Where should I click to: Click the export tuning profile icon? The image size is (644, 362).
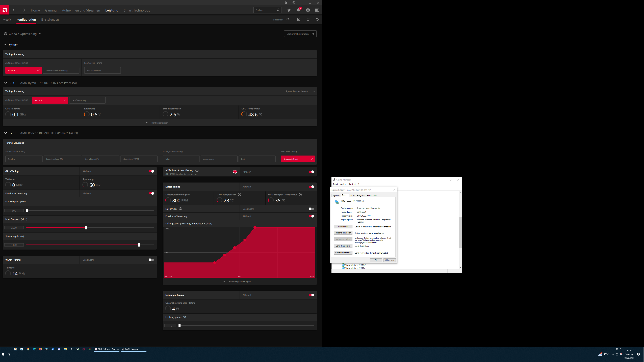pos(308,19)
